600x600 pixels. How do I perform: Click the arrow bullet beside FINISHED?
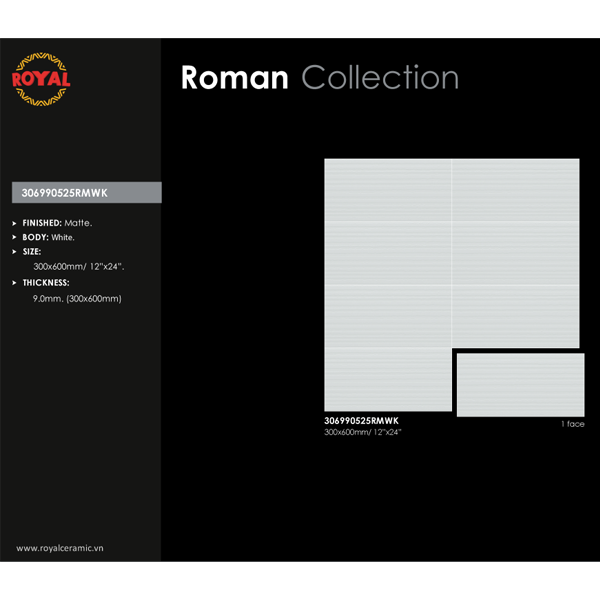pyautogui.click(x=14, y=223)
